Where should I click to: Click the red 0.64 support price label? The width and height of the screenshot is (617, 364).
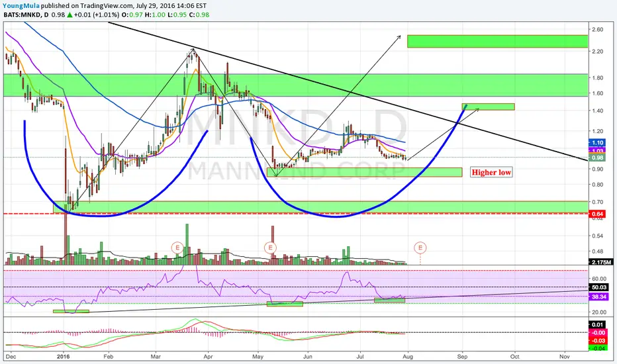coord(597,214)
